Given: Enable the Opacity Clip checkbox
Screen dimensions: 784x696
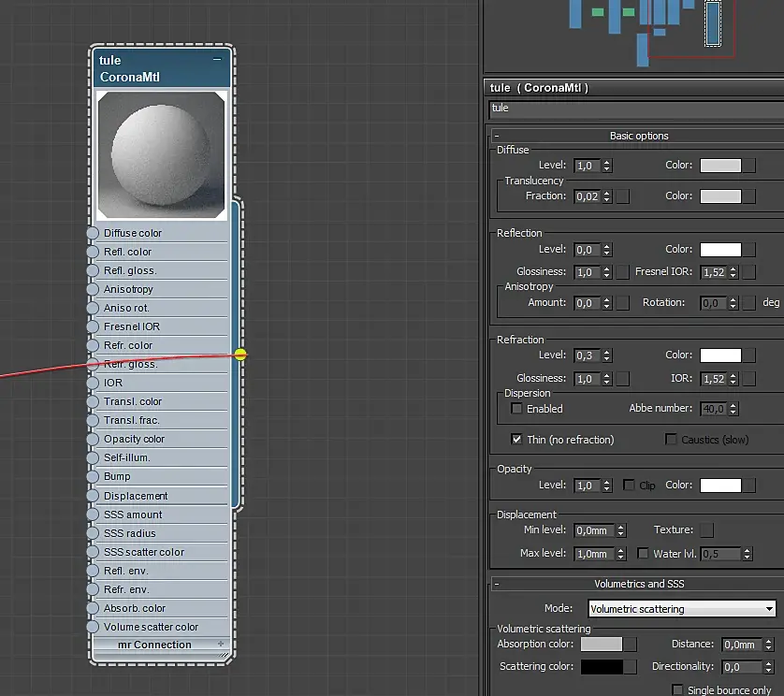Looking at the screenshot, I should (629, 485).
